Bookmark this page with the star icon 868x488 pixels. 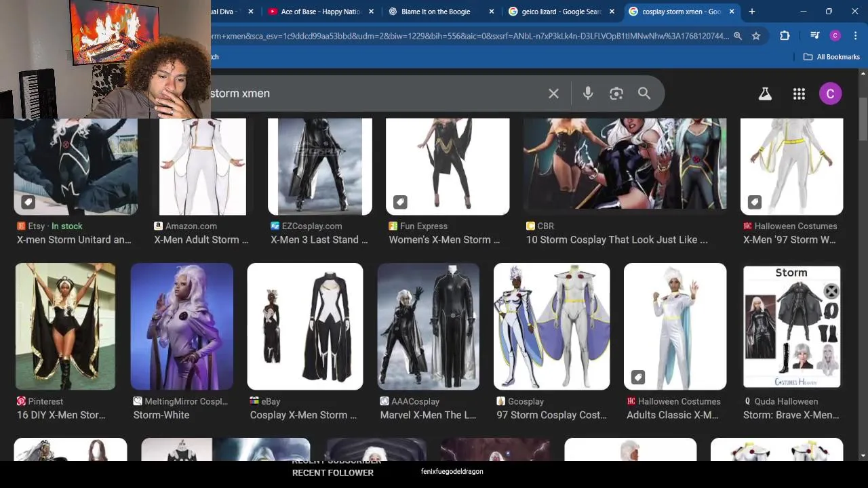pos(756,36)
